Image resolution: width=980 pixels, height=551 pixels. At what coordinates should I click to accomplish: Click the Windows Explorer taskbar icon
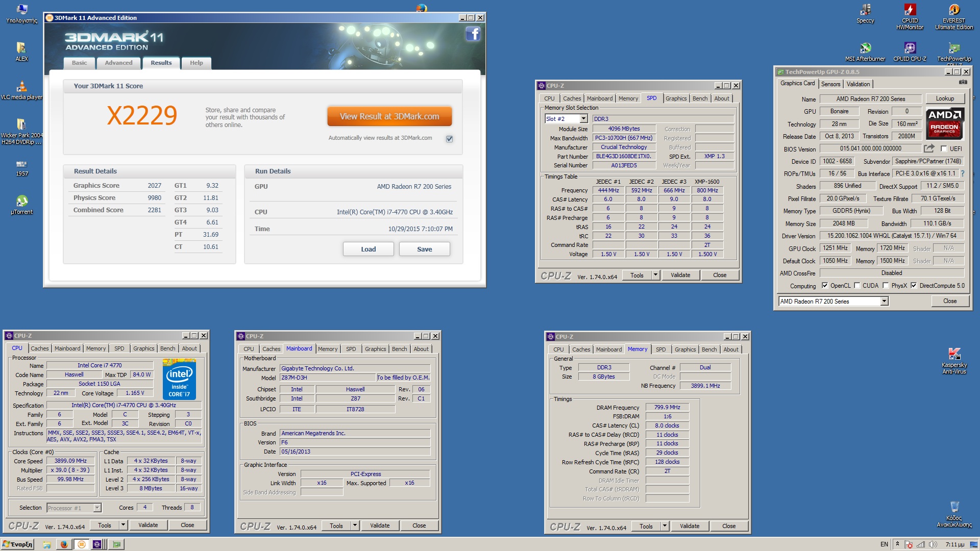click(x=46, y=544)
